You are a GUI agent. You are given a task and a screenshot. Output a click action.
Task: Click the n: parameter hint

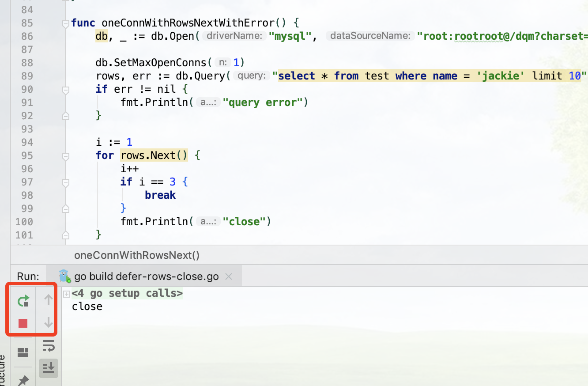coord(223,63)
